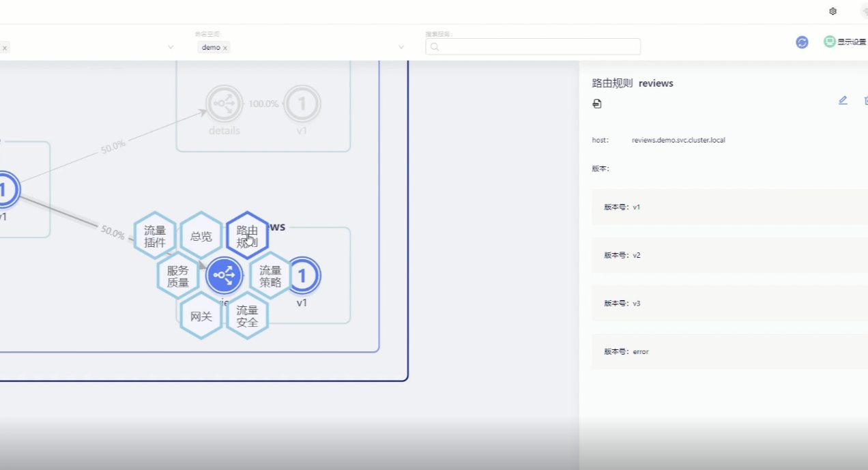Click the search input field

click(x=533, y=46)
